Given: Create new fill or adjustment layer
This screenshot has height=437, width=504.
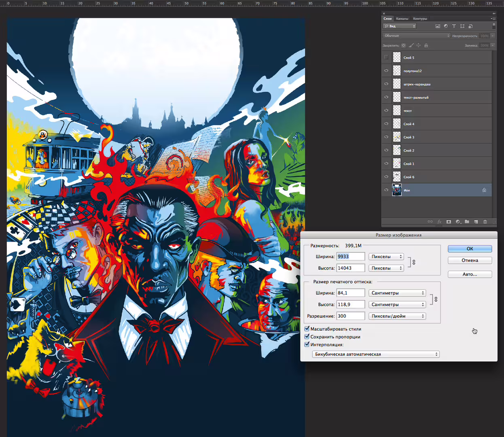Looking at the screenshot, I should (x=458, y=222).
